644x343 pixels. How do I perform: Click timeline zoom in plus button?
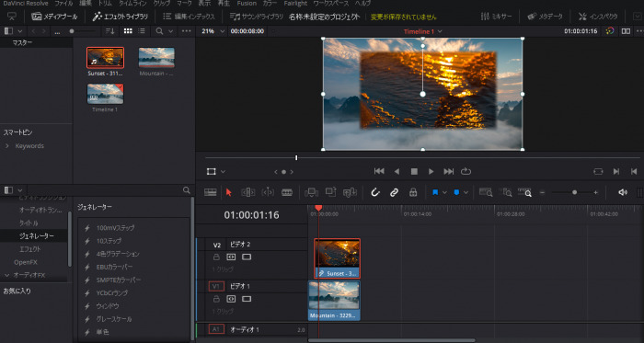[x=595, y=192]
